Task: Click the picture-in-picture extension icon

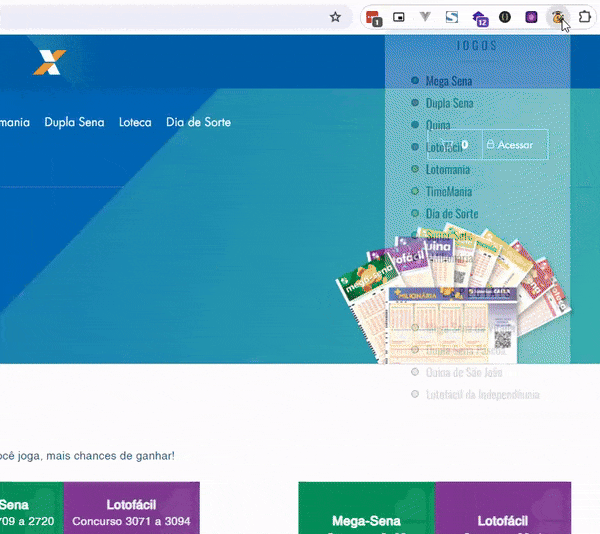Action: click(399, 17)
